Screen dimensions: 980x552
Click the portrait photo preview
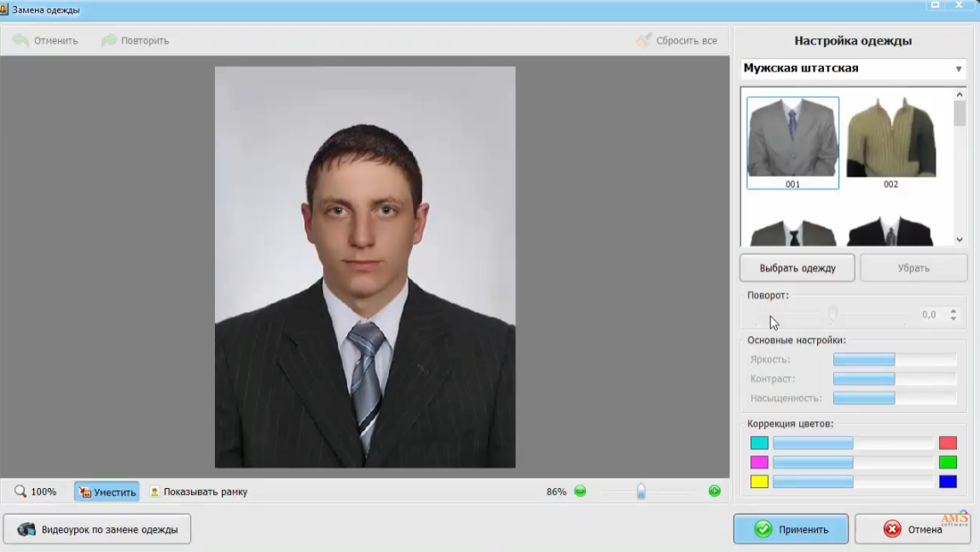point(365,267)
